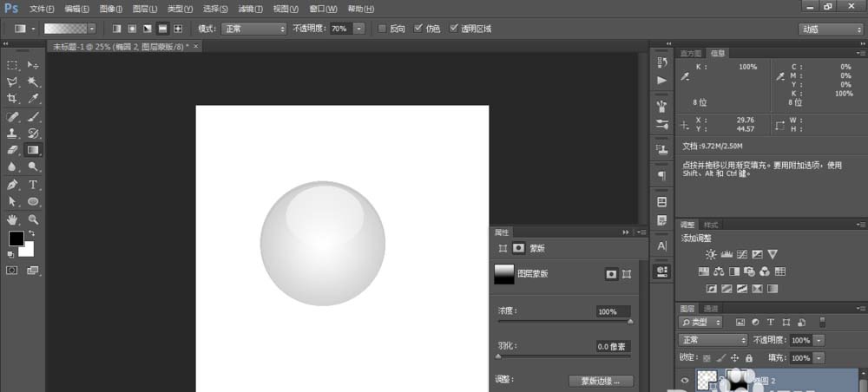The image size is (868, 392).
Task: Select the Eyedropper tool
Action: pos(33,99)
